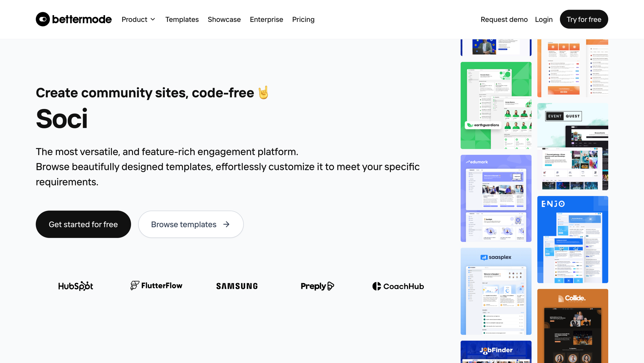Click the rock-on hand emoji in headline
The image size is (644, 363).
[263, 93]
